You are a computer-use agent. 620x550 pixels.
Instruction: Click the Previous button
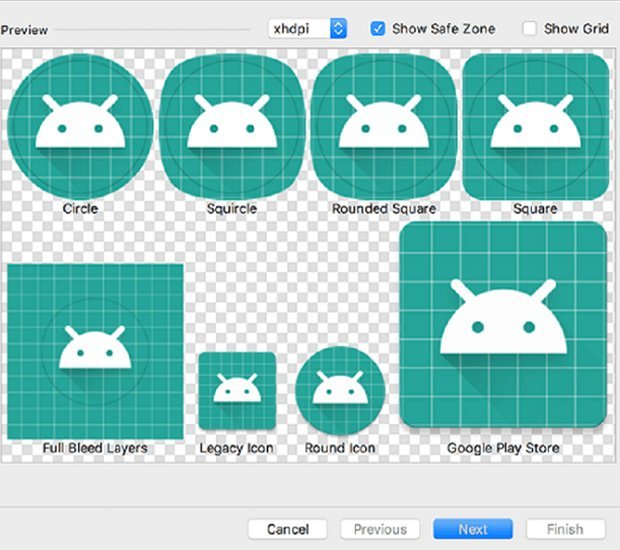(x=380, y=529)
